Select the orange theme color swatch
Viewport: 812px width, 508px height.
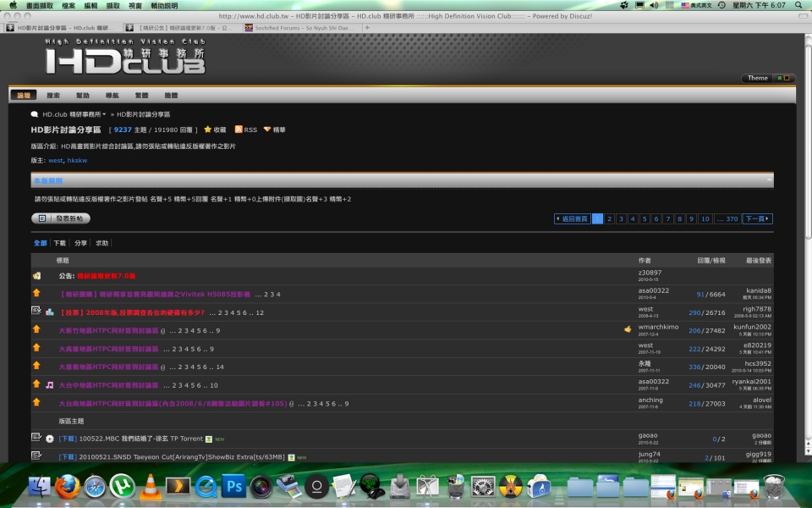point(787,78)
